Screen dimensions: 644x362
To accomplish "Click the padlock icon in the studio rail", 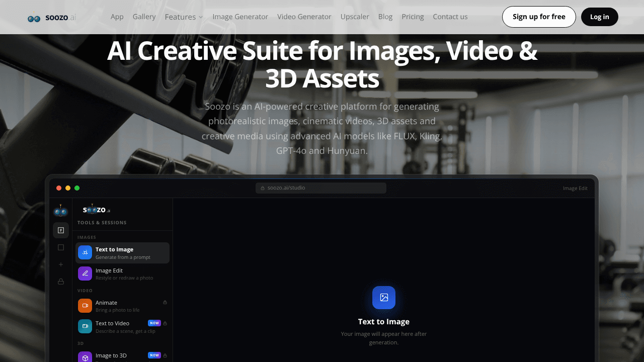I will pos(61,282).
